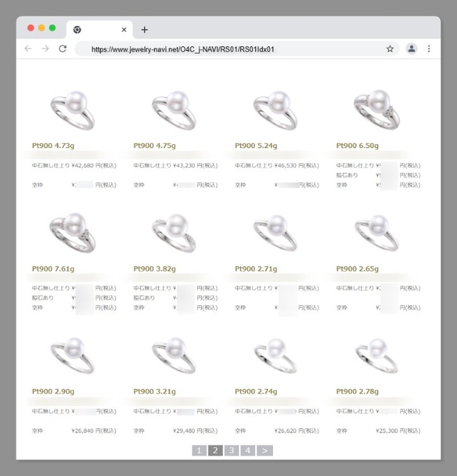Viewport: 457px width, 476px height.
Task: Open a new tab with the plus icon
Action: click(145, 30)
